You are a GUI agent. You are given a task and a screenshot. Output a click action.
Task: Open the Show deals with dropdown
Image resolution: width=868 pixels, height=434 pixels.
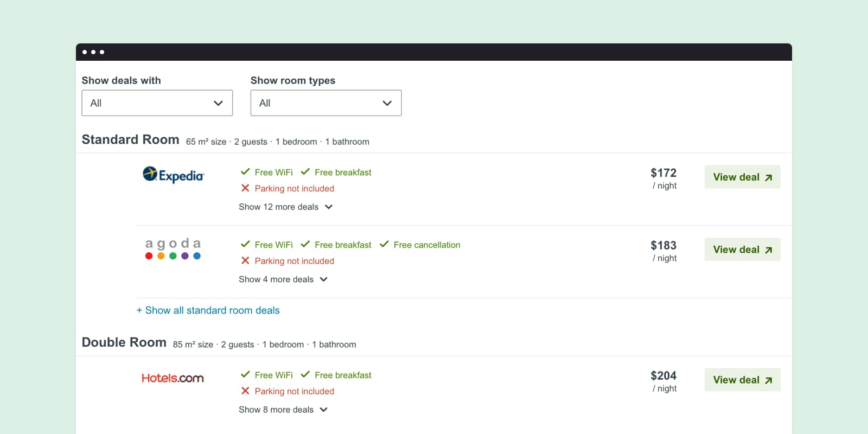157,103
